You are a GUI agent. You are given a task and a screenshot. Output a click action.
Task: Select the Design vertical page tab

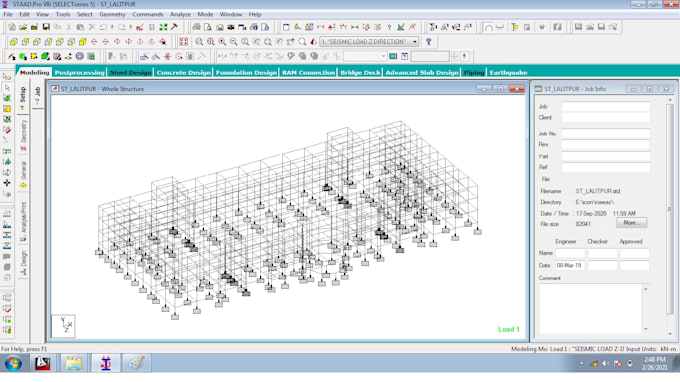click(x=23, y=262)
